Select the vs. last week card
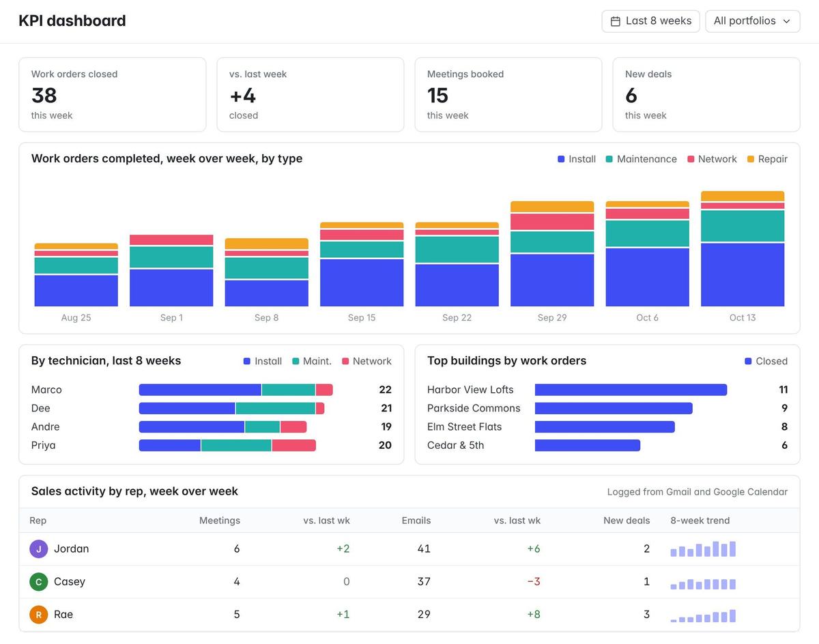 [311, 94]
